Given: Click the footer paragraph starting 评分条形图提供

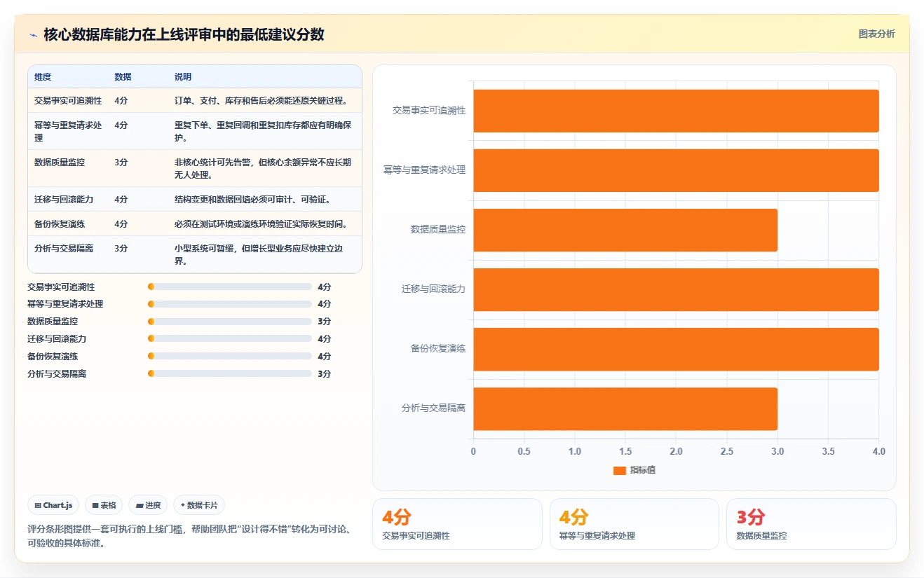Looking at the screenshot, I should 189,536.
